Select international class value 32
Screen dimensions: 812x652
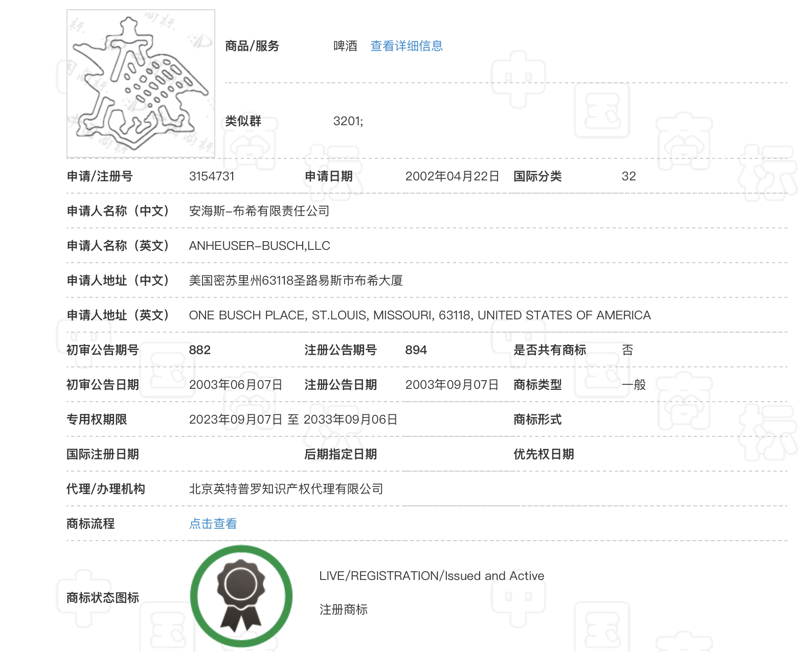629,176
